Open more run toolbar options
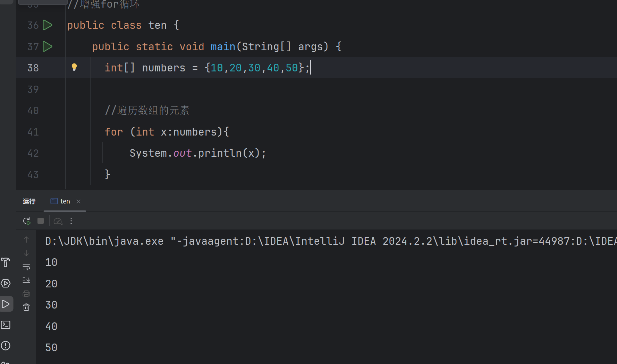 coord(71,221)
